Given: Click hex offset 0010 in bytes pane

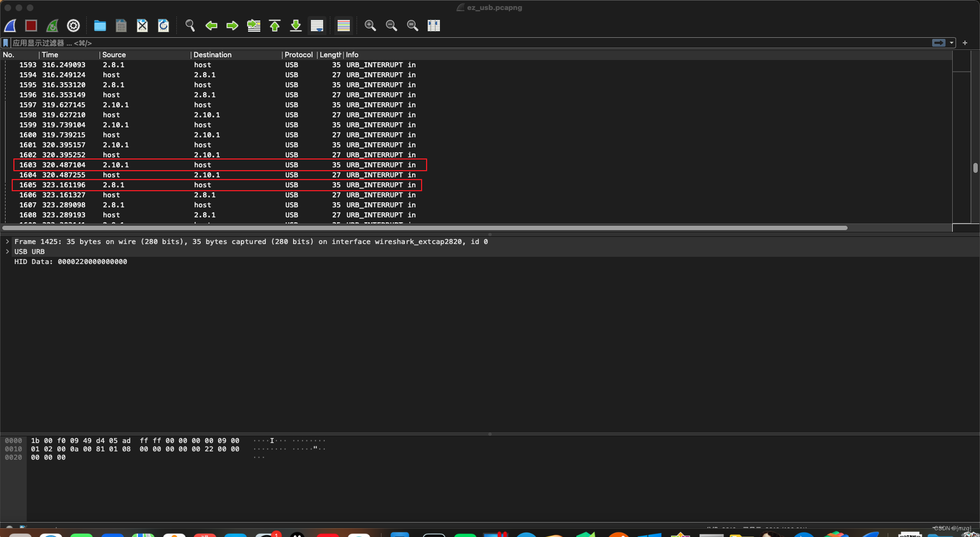Looking at the screenshot, I should pos(13,449).
